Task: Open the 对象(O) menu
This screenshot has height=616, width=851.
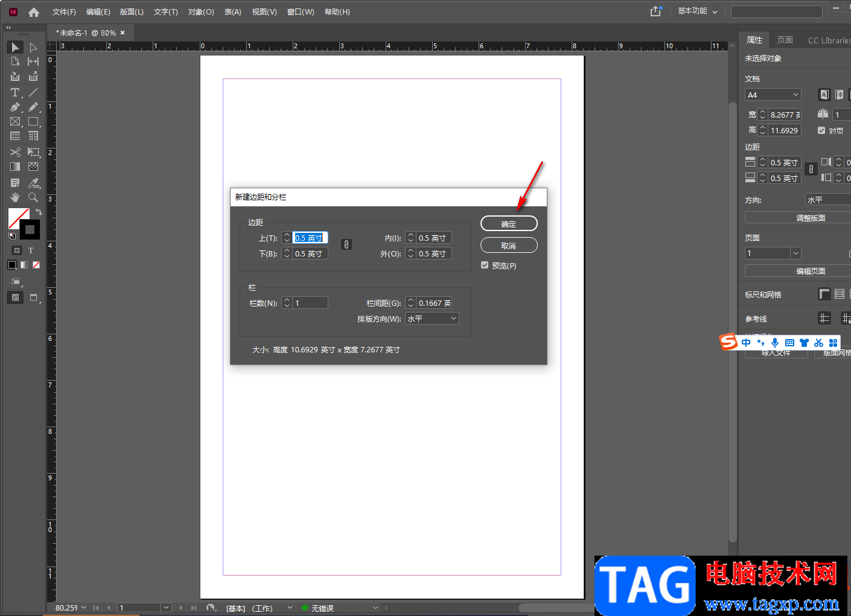Action: 201,12
